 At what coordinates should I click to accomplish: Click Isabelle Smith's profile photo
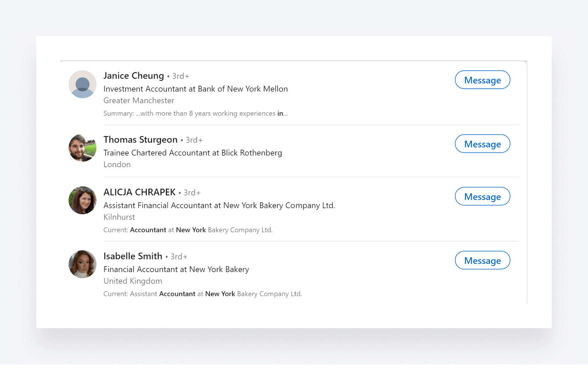82,264
